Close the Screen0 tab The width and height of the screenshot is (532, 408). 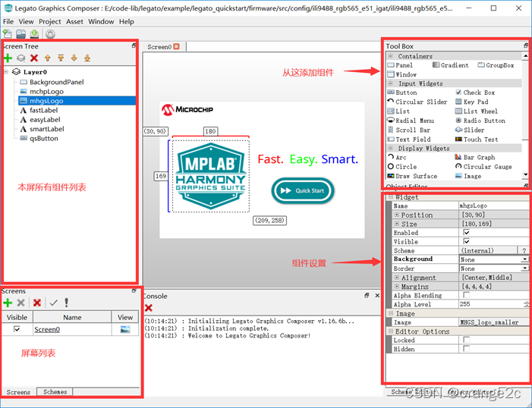pyautogui.click(x=176, y=46)
